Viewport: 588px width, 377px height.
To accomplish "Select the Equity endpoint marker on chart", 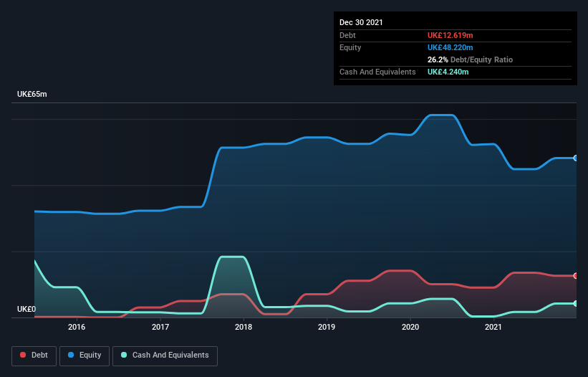I will click(x=576, y=158).
